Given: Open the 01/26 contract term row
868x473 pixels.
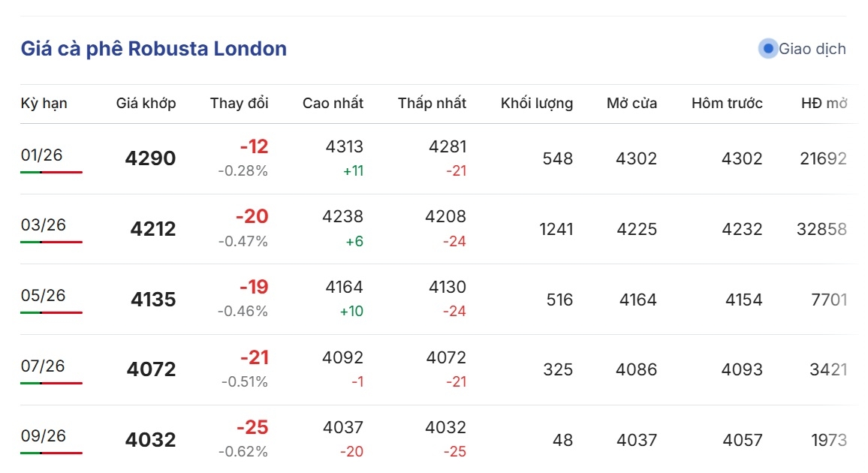Looking at the screenshot, I should (x=41, y=155).
